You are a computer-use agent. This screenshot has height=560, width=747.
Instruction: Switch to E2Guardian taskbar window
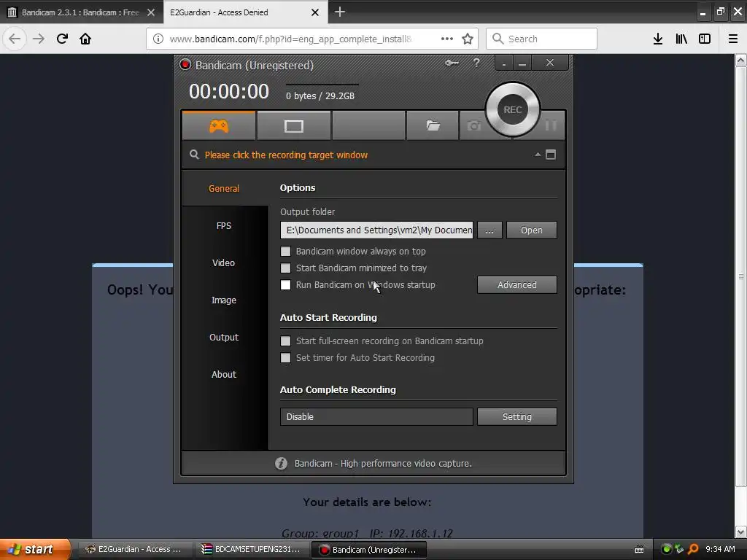(x=134, y=549)
